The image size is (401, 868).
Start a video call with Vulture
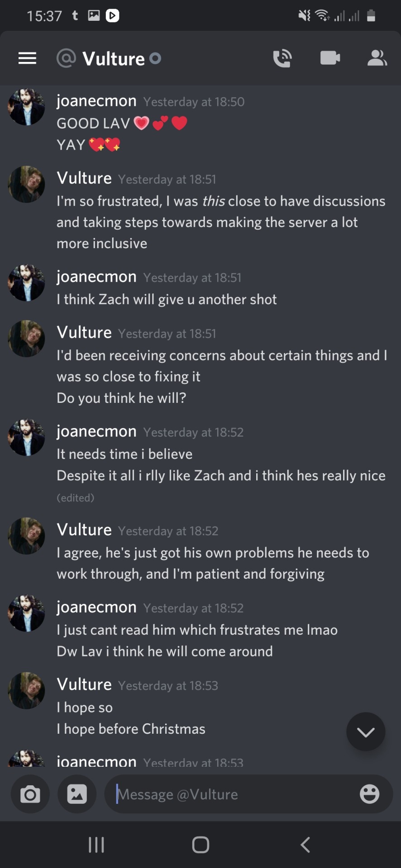[330, 58]
